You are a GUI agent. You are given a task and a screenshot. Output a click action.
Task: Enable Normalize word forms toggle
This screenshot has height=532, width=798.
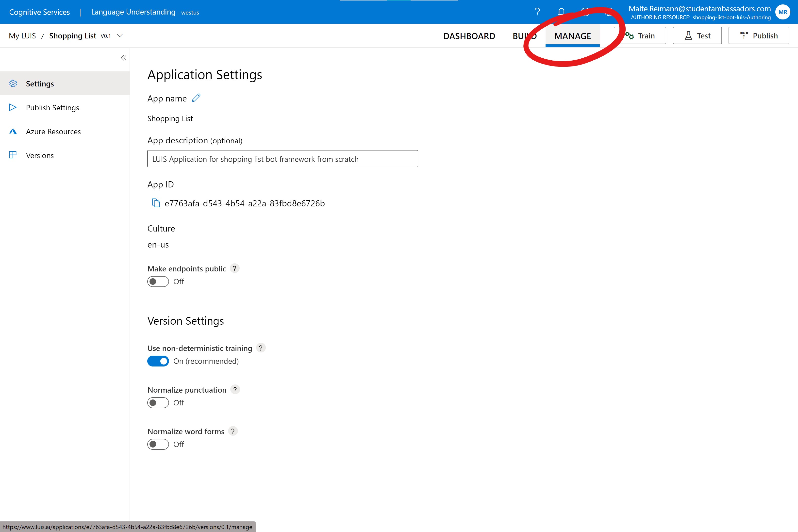click(158, 444)
